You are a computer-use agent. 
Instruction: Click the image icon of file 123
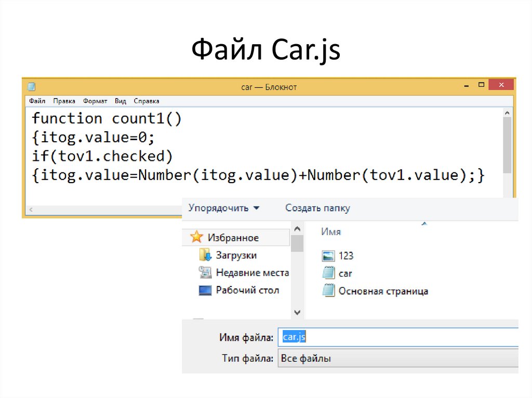point(328,256)
